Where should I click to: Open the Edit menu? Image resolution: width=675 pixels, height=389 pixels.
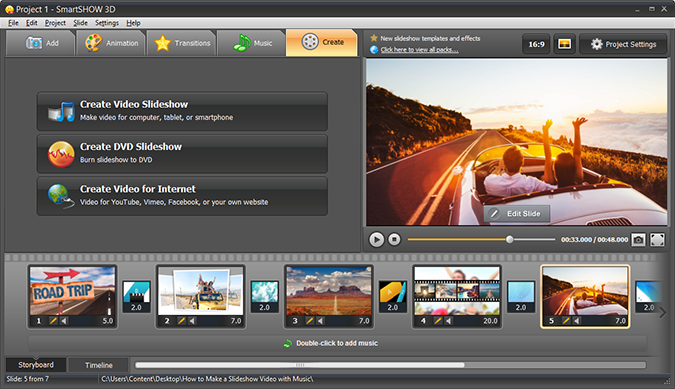pos(31,23)
